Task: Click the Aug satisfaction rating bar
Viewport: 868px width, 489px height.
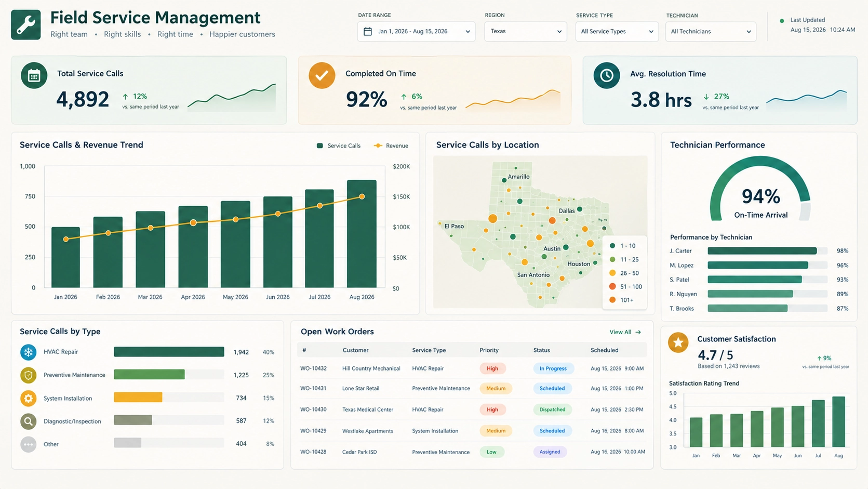Action: [x=838, y=421]
